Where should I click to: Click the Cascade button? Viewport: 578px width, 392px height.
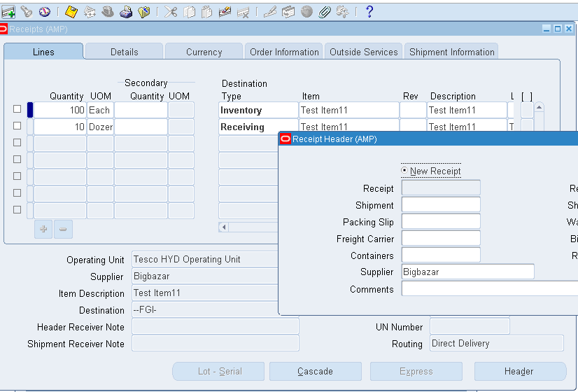tap(316, 371)
